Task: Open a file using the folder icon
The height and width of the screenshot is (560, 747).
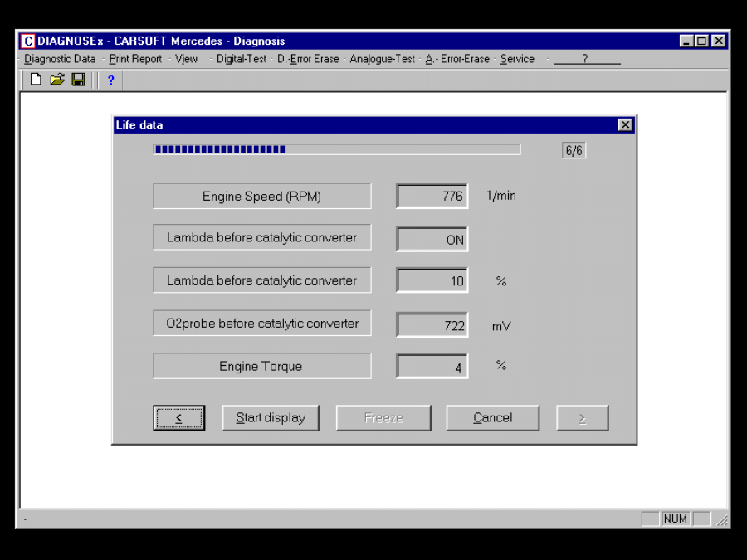Action: [56, 80]
